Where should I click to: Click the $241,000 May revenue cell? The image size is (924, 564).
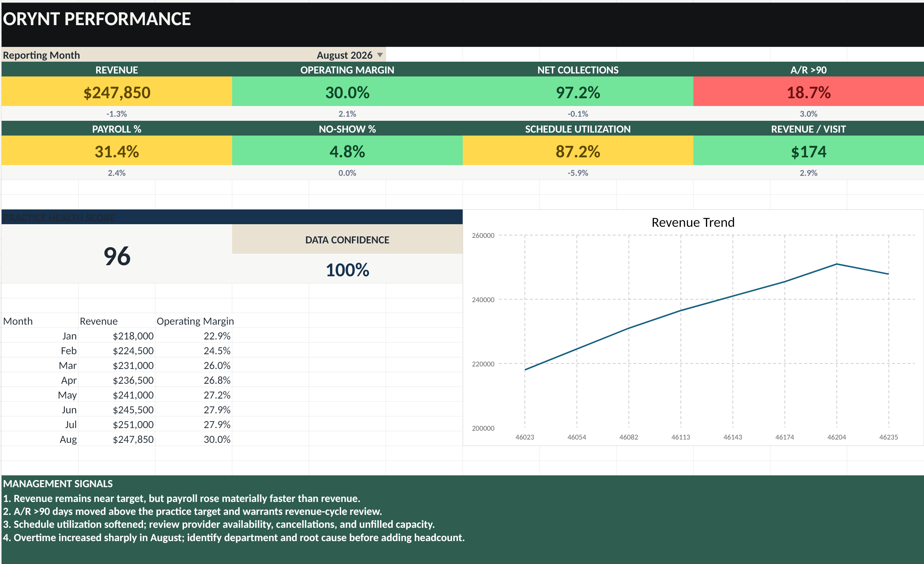pos(117,395)
